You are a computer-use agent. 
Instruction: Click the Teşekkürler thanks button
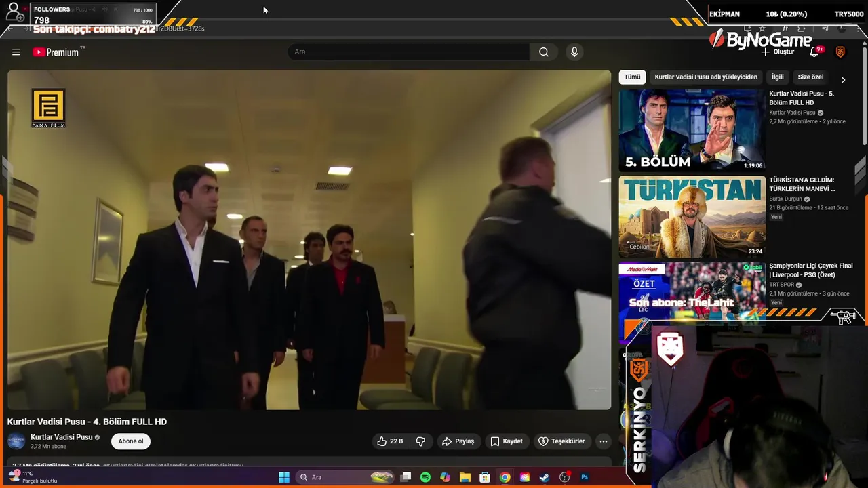(561, 441)
